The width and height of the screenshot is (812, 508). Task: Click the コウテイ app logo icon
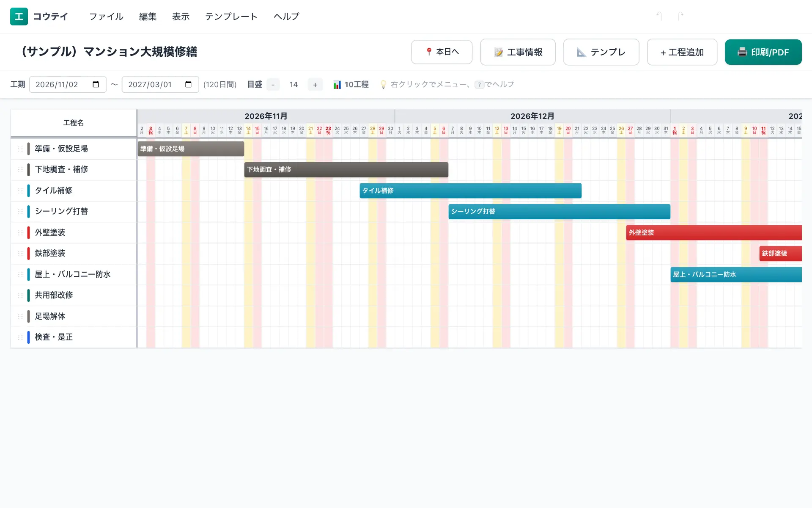pos(19,17)
